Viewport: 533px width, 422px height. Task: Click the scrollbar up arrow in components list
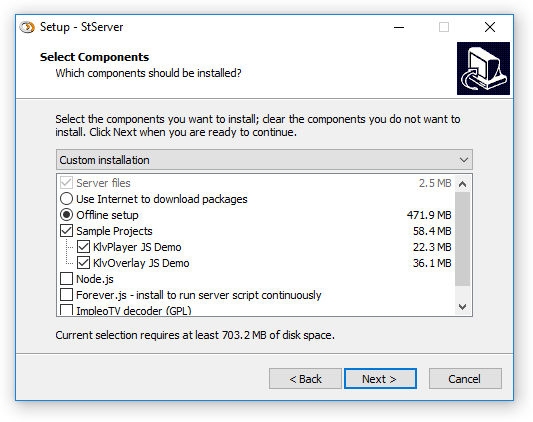pos(462,184)
